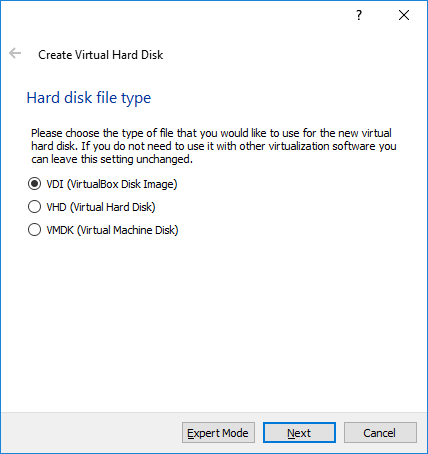Click the VDI (VirtualBox Disk Image) label
Viewport: 428px width, 454px height.
click(x=112, y=184)
